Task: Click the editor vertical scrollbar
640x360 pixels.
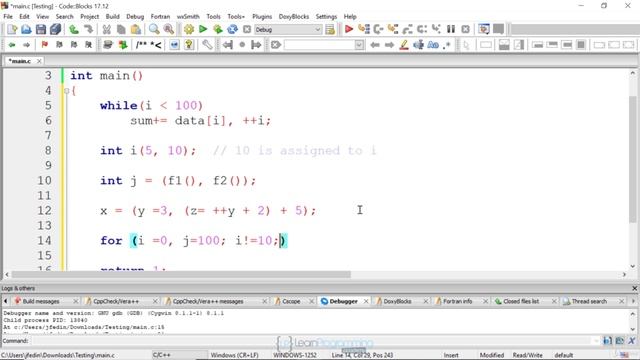Action: pyautogui.click(x=633, y=159)
